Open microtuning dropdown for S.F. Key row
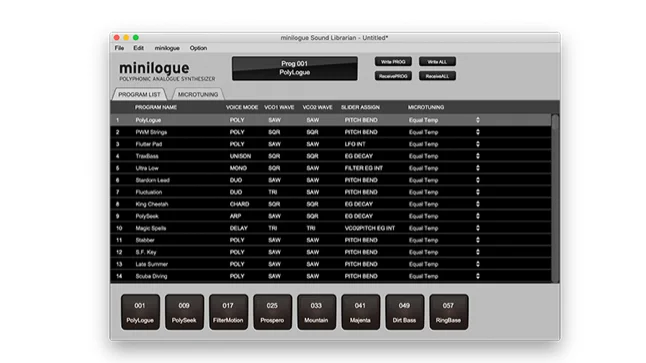646x363 pixels. 478,252
